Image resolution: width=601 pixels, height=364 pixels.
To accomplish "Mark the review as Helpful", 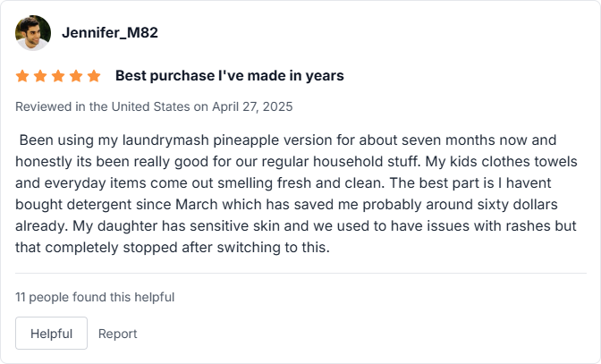I will pyautogui.click(x=51, y=333).
